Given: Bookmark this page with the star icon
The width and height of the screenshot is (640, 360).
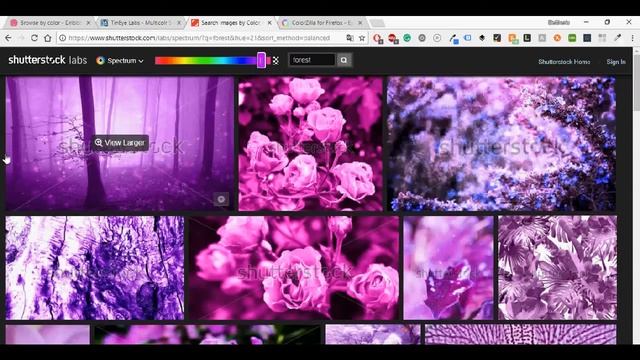Looking at the screenshot, I should 362,38.
